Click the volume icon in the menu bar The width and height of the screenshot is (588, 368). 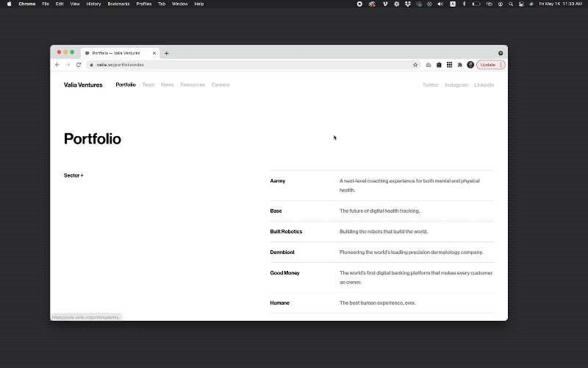[x=440, y=4]
